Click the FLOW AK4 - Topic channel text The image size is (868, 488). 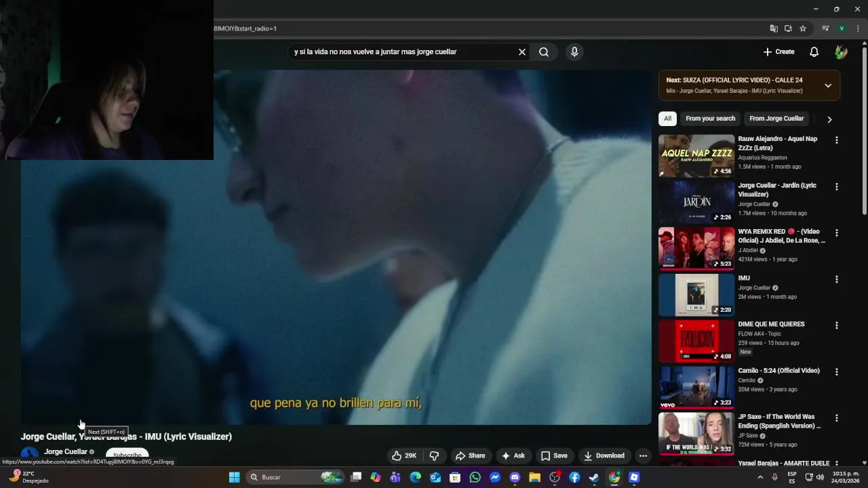click(759, 334)
